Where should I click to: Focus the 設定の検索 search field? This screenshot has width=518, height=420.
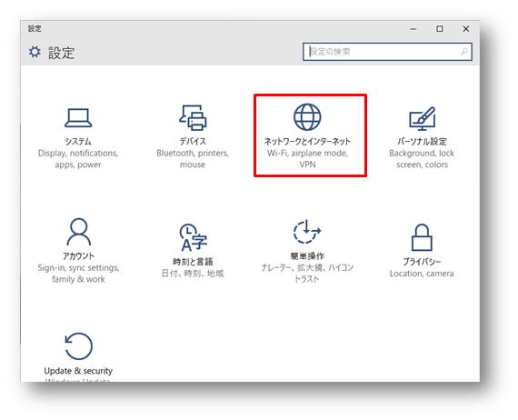click(387, 52)
